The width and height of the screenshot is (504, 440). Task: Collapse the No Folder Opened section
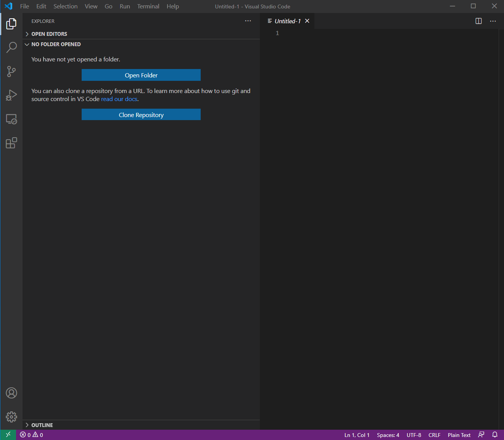(x=141, y=44)
